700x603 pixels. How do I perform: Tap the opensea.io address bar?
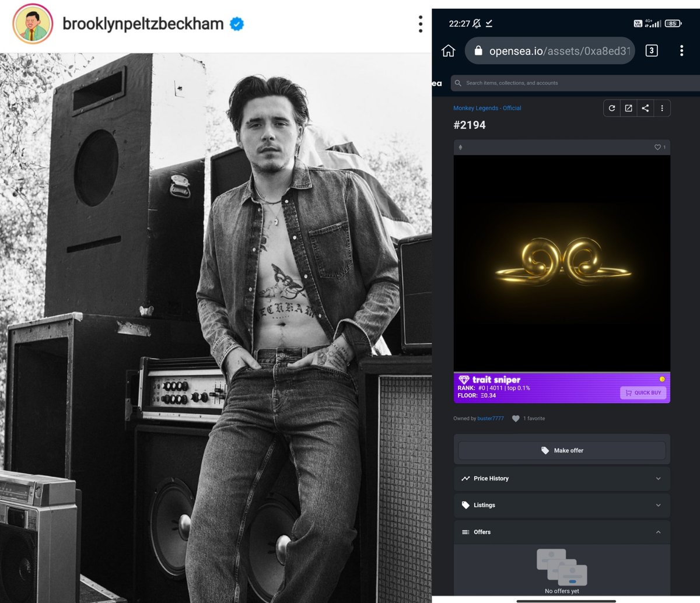point(549,51)
